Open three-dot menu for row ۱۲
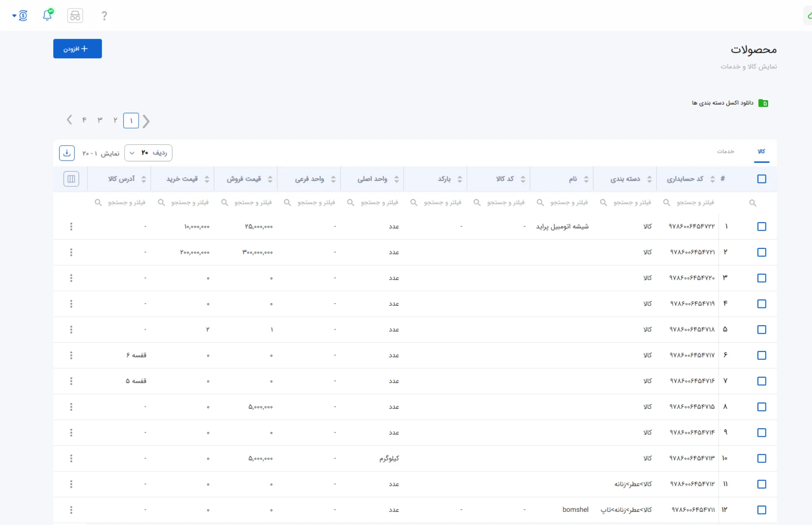Image resolution: width=812 pixels, height=525 pixels. coord(71,510)
